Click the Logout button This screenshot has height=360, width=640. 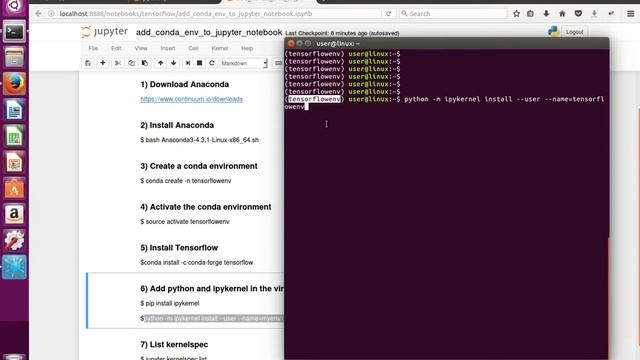click(574, 32)
